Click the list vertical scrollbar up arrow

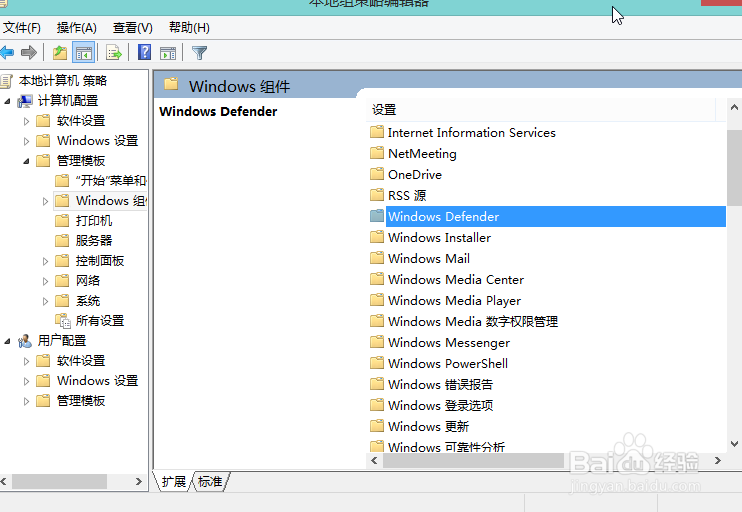click(x=734, y=107)
